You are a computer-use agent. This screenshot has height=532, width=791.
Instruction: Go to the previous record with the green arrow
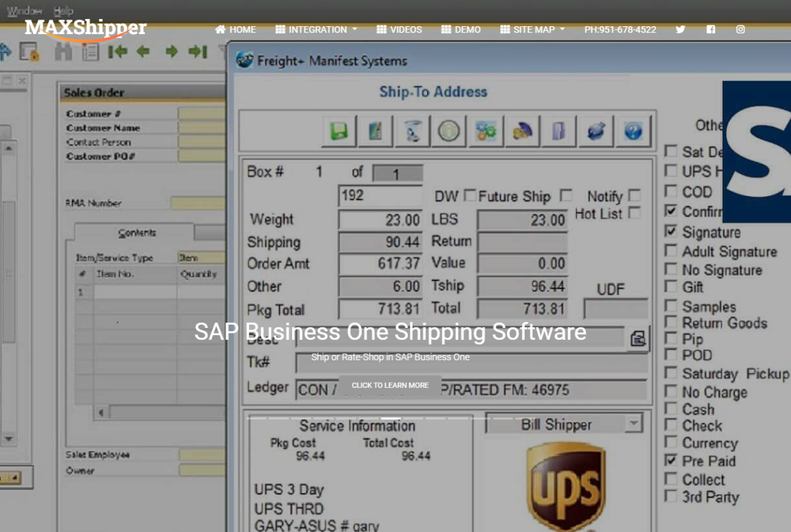(x=143, y=51)
